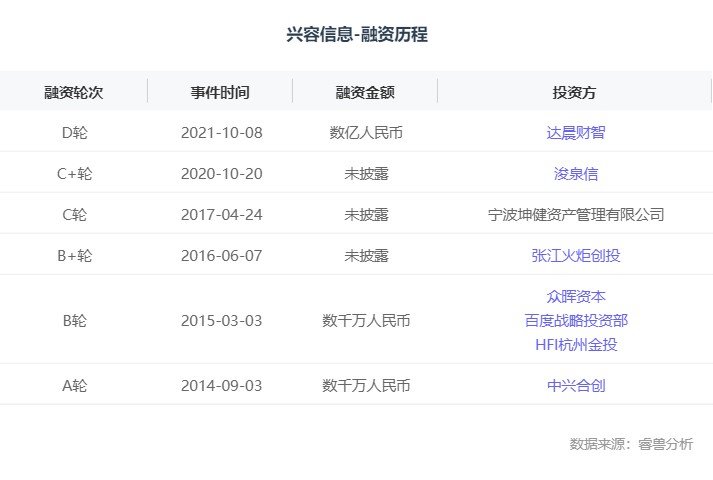
Task: Click the date 2017-04-24
Action: coord(222,215)
